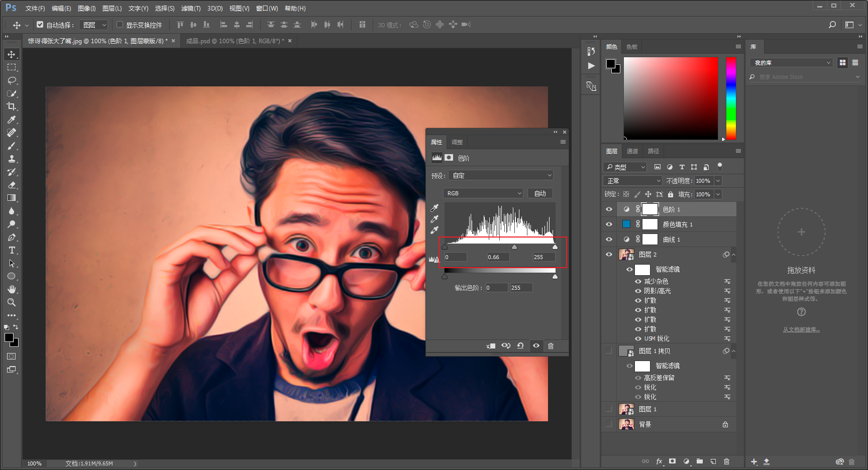Select the Pen tool
868x470 pixels.
click(x=12, y=237)
